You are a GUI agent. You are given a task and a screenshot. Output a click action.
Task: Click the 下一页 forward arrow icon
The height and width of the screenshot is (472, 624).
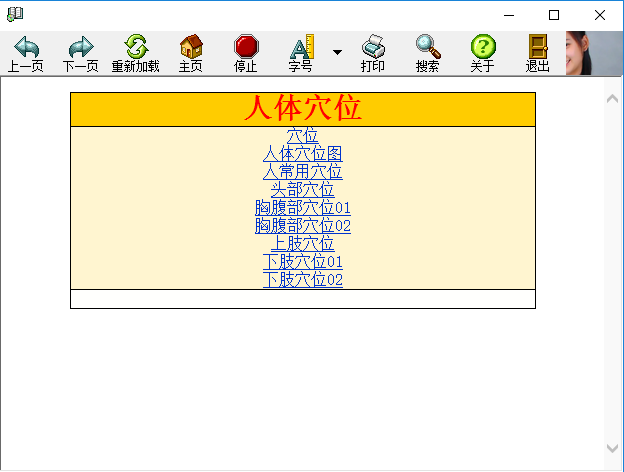pyautogui.click(x=80, y=47)
